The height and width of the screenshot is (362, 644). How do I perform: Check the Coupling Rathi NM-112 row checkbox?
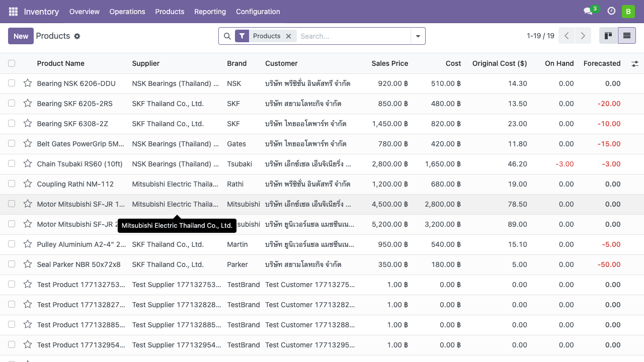coord(12,184)
